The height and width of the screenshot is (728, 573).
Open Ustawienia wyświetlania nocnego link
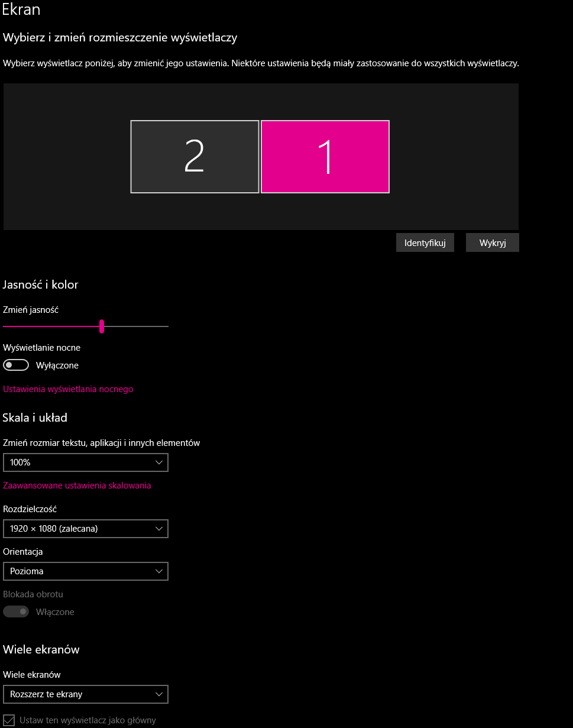coord(68,389)
